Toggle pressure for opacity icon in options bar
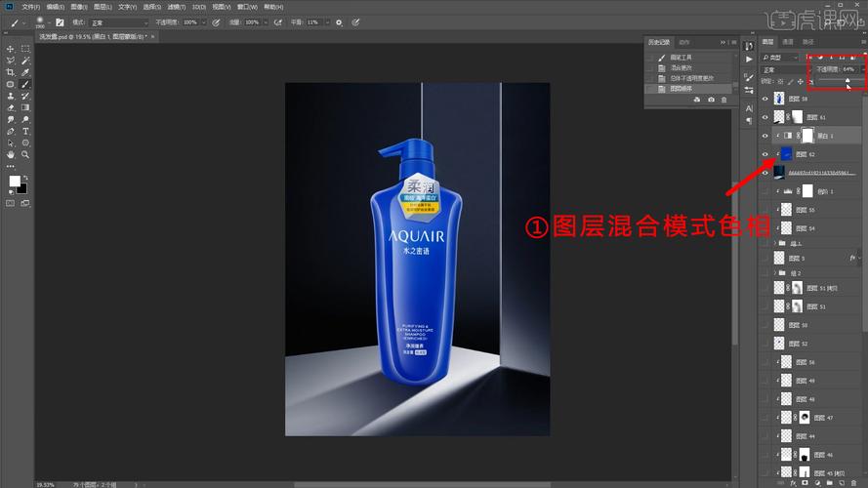The image size is (868, 488). click(x=216, y=22)
